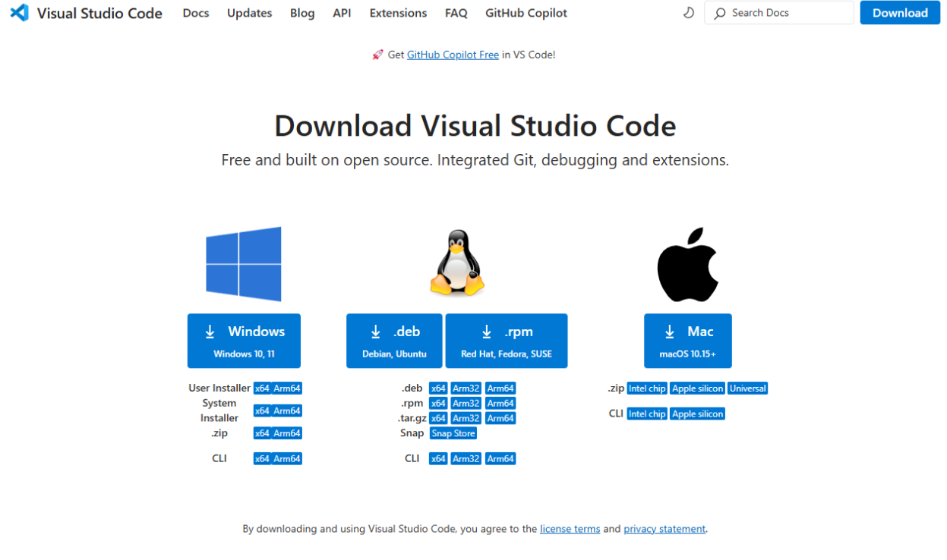The width and height of the screenshot is (947, 560).
Task: Select Linux .rpm x64 download
Action: click(438, 404)
